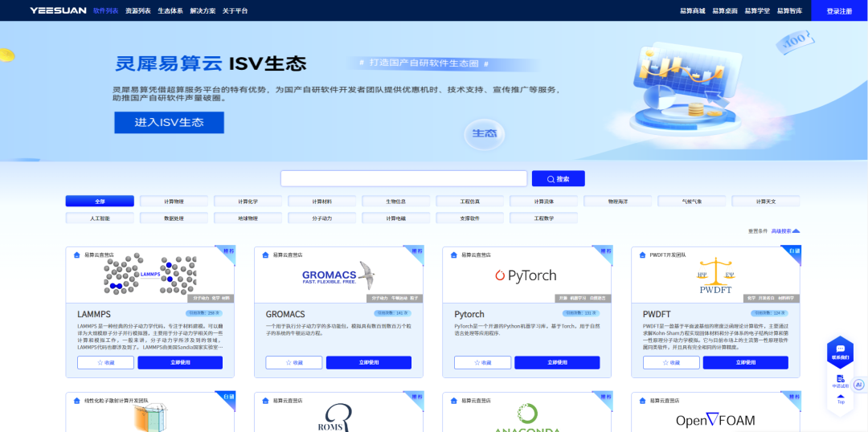Favorite PWDFT with the 收藏 star button
Screen dimensions: 868x432
coord(671,362)
